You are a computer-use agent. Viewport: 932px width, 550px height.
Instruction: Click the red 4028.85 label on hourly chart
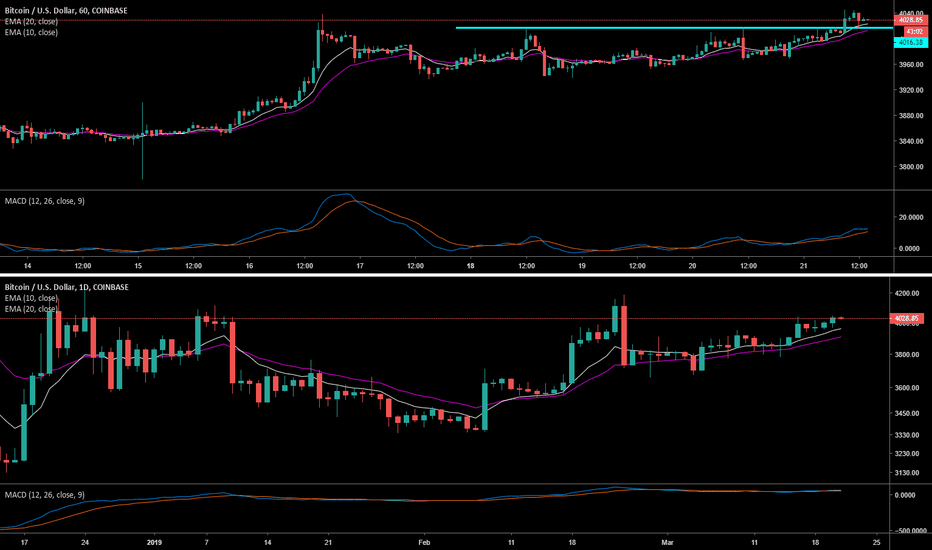tap(911, 20)
